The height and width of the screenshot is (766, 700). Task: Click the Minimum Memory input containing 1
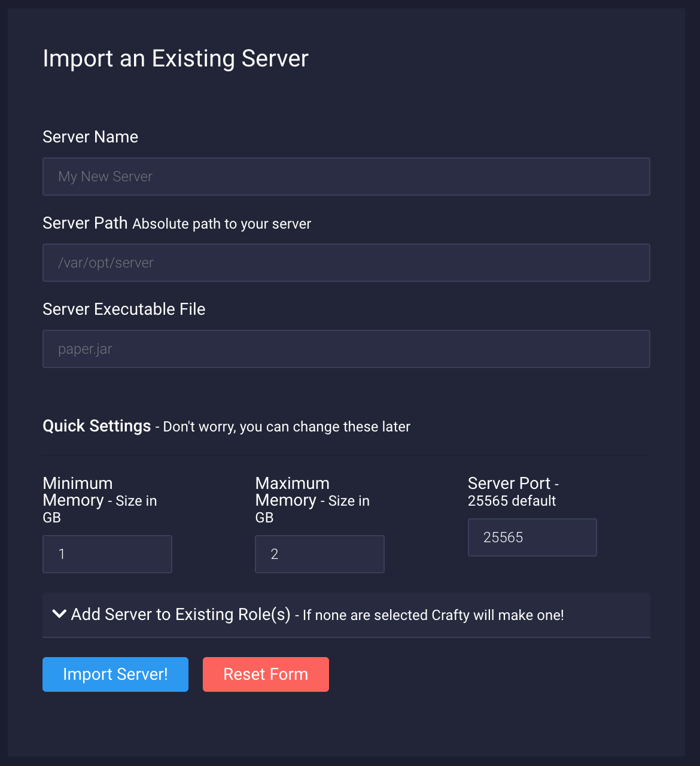[x=107, y=554]
